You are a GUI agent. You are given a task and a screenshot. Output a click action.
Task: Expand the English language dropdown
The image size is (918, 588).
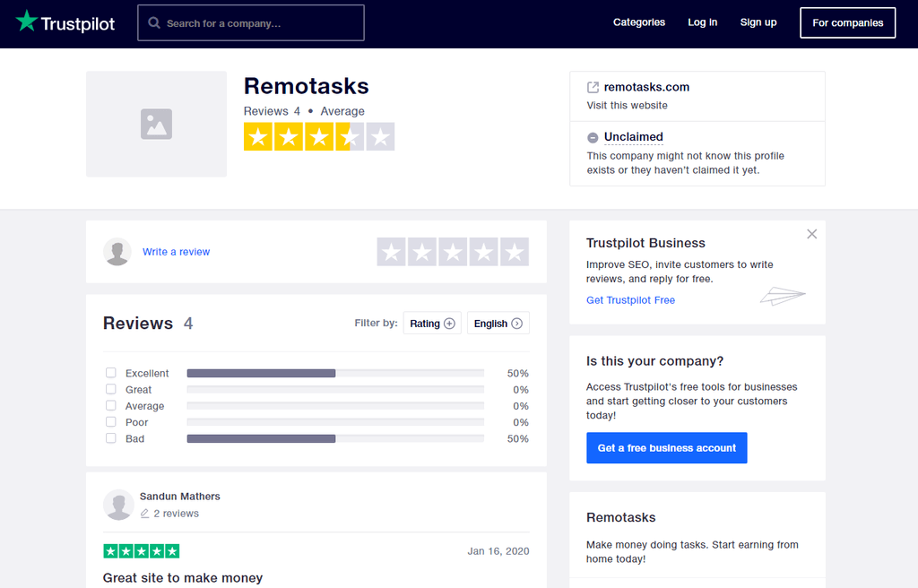click(498, 323)
